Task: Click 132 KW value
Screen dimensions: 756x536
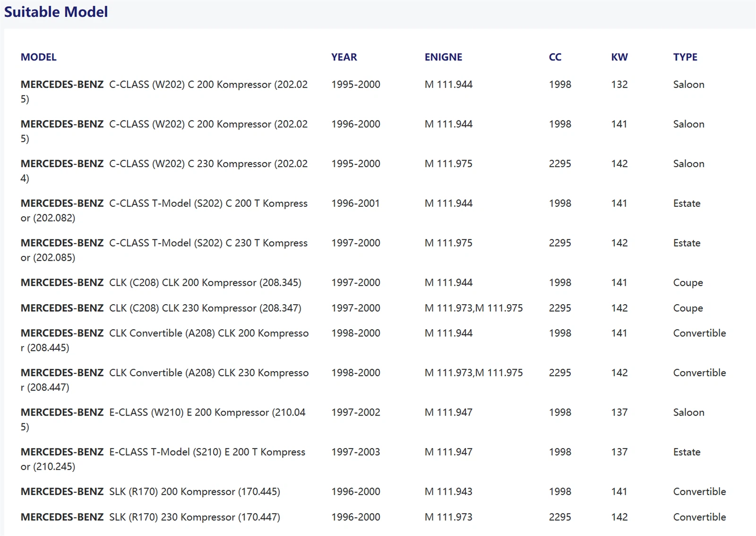Action: tap(619, 85)
